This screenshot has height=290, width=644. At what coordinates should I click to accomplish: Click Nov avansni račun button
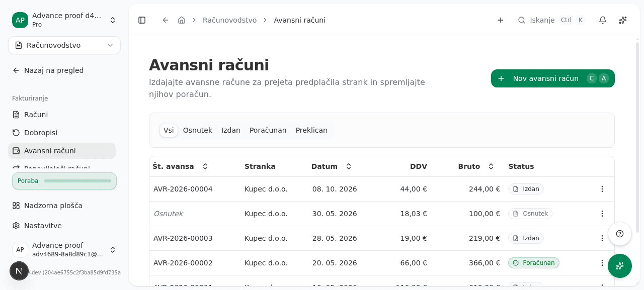(x=553, y=78)
